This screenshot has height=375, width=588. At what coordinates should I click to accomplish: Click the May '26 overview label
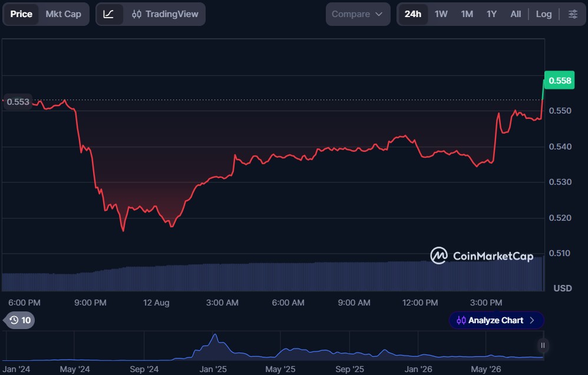[x=485, y=369]
